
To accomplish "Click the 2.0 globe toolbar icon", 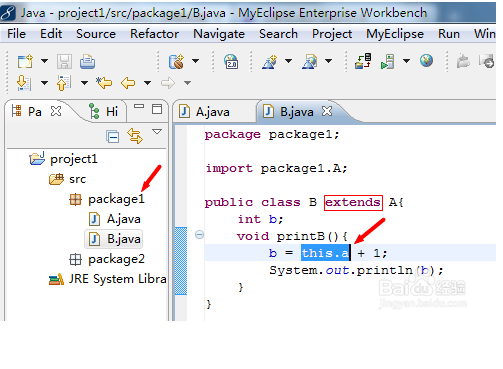I will 231,61.
